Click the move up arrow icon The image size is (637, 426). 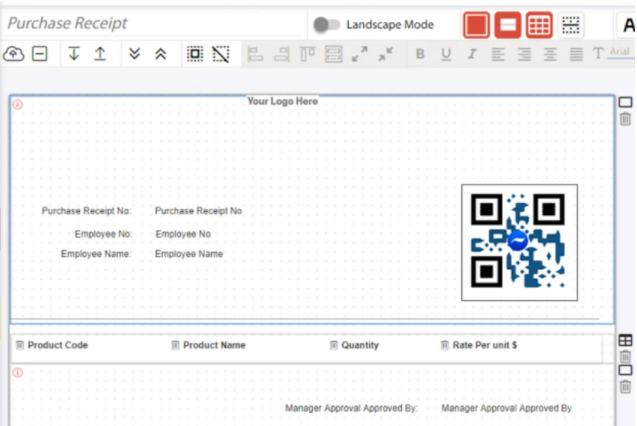100,54
